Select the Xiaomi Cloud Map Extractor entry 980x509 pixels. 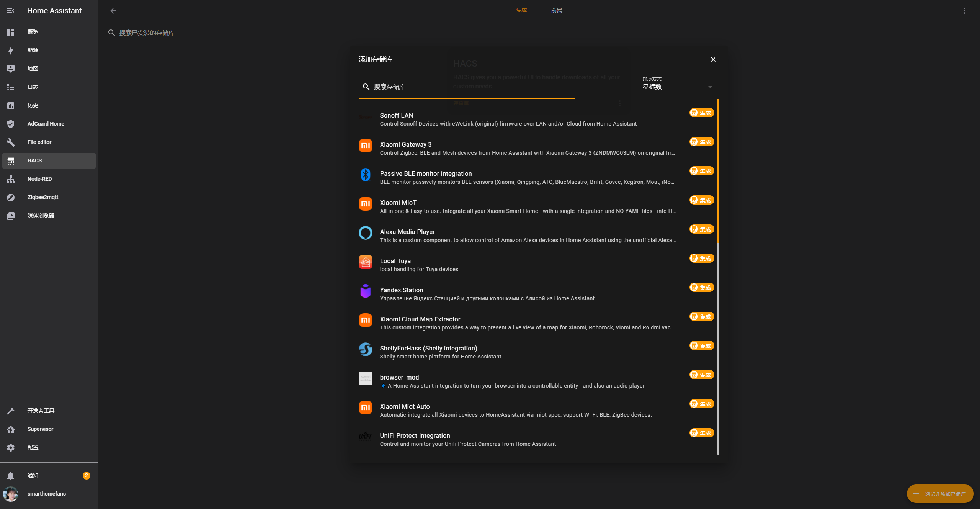[537, 323]
